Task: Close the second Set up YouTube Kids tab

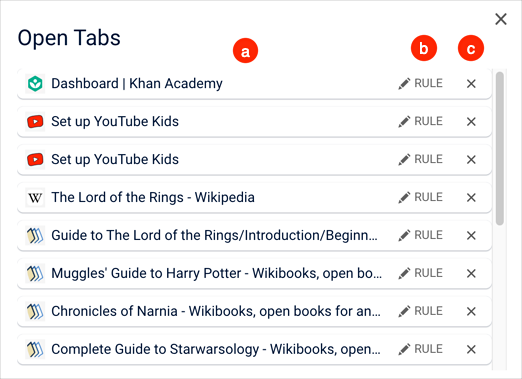Action: 471,160
